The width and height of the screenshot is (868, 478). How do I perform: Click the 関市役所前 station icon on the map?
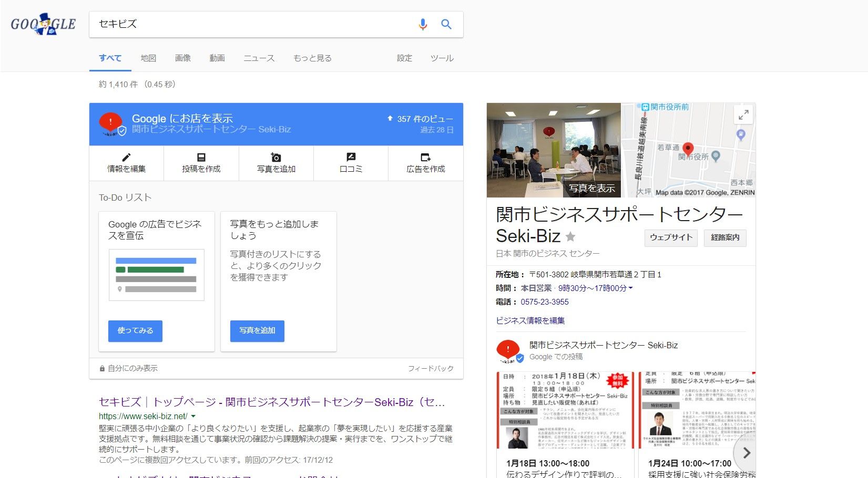646,107
